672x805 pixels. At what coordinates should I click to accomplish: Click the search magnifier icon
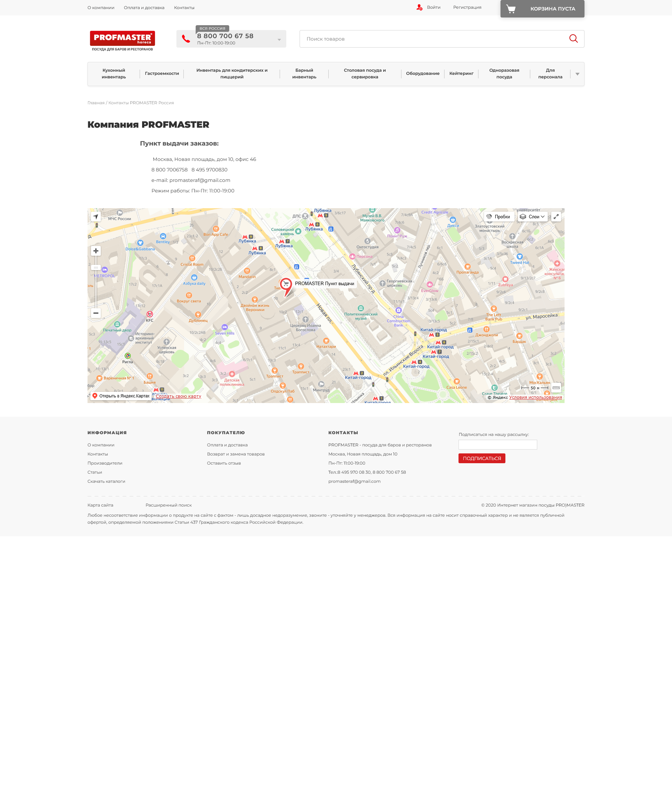[573, 39]
